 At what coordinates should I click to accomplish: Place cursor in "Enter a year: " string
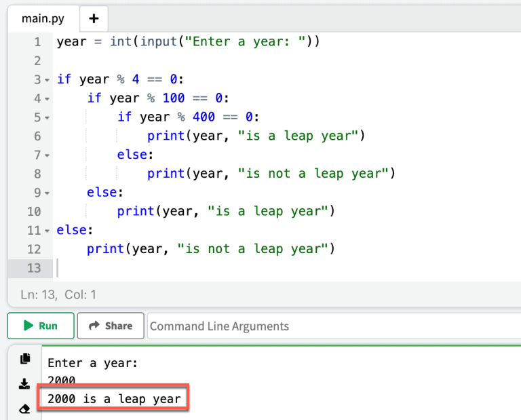245,41
